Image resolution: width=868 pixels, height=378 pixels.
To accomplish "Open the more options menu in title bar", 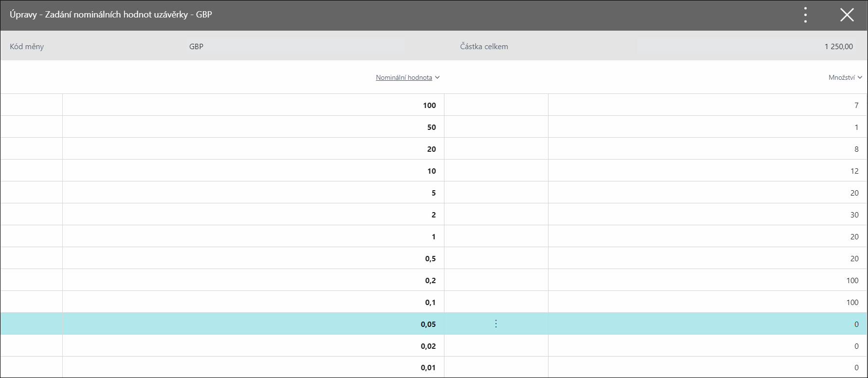I will click(x=806, y=15).
